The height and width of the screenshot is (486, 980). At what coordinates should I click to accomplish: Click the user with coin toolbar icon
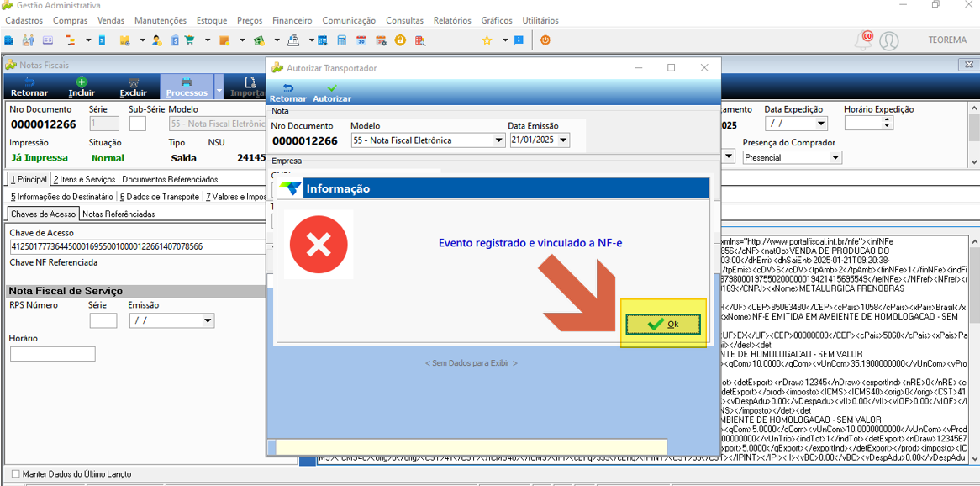[x=156, y=40]
